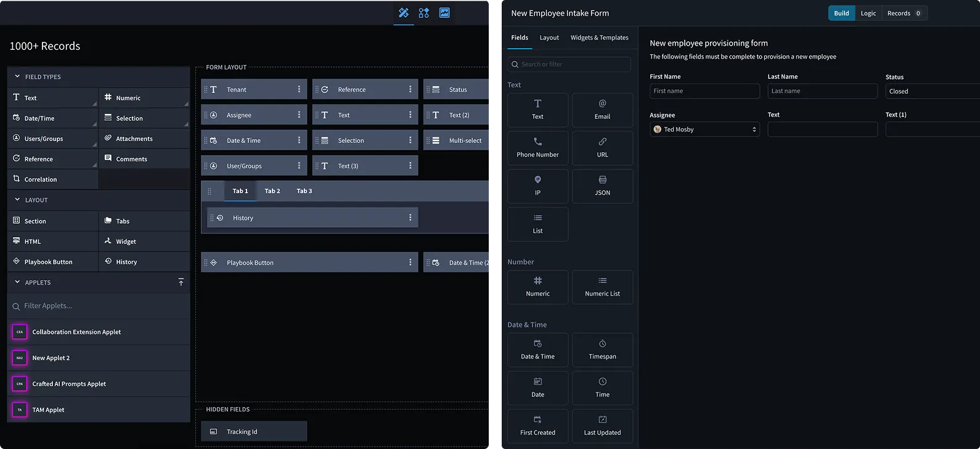This screenshot has width=980, height=449.
Task: Choose the Date & Time field card
Action: (537, 350)
